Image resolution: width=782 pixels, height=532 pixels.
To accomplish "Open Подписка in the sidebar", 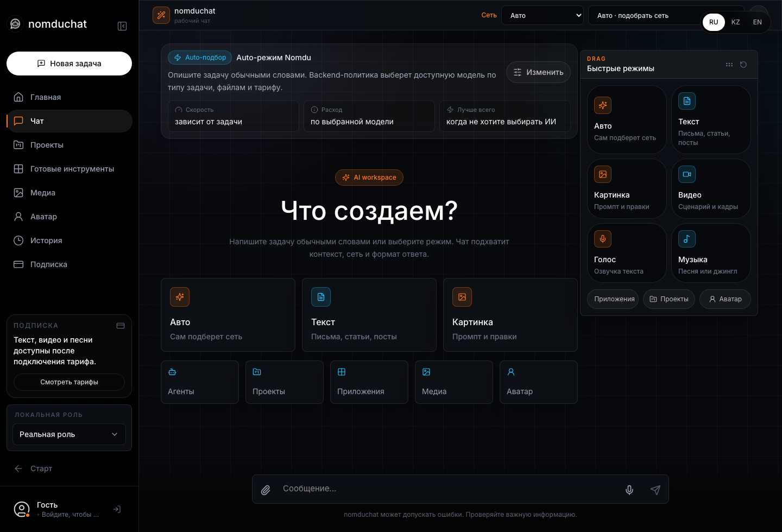I will coord(69,264).
